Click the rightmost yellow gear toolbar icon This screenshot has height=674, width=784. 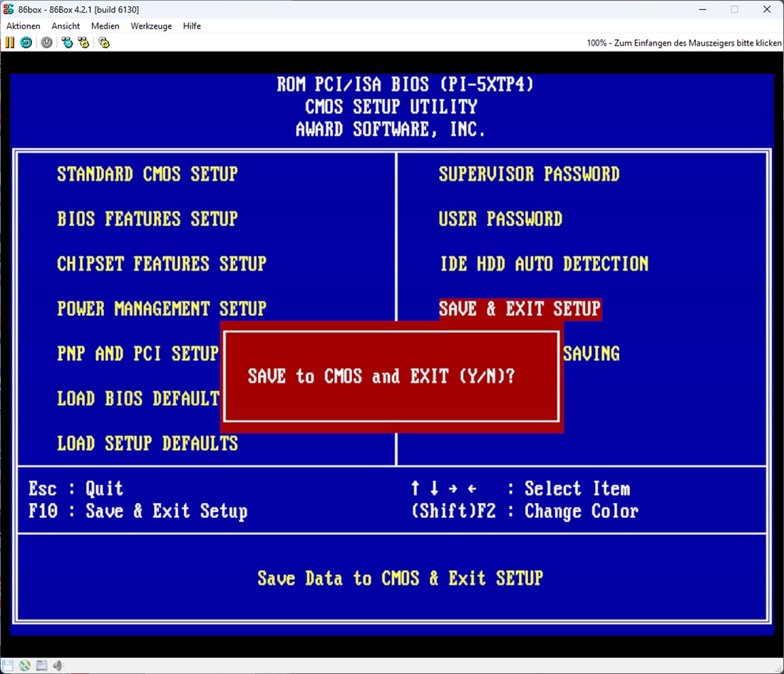tap(104, 43)
